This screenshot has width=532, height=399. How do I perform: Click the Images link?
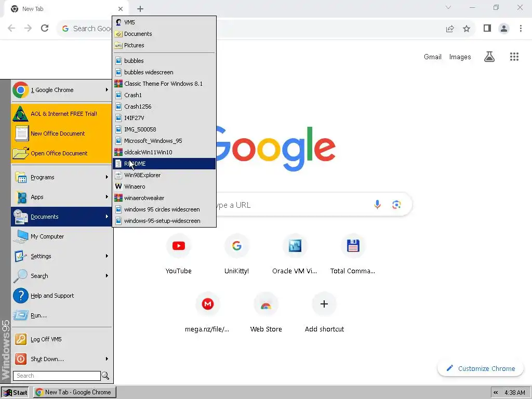[x=460, y=57]
